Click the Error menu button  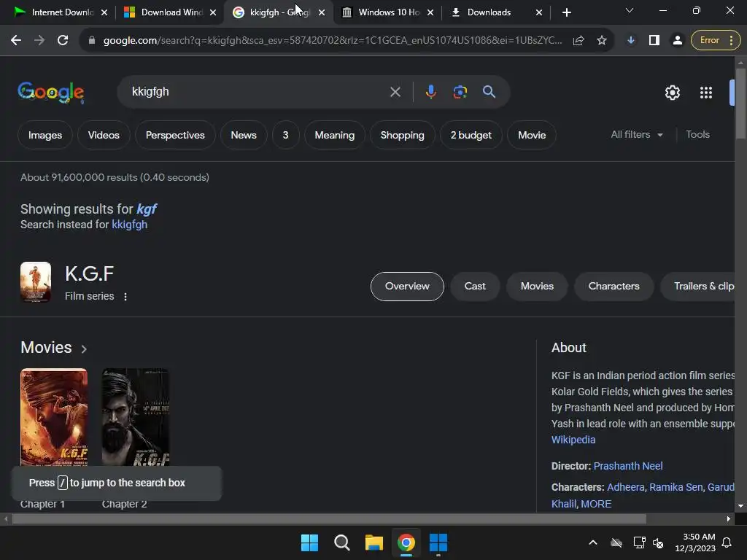click(x=716, y=41)
